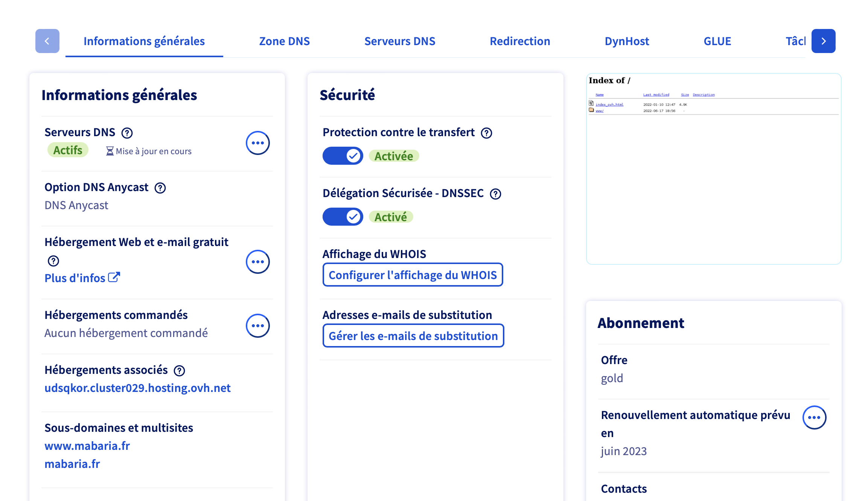This screenshot has height=501, width=868.
Task: Click help icon beside Option DNS Anycast
Action: coord(160,188)
